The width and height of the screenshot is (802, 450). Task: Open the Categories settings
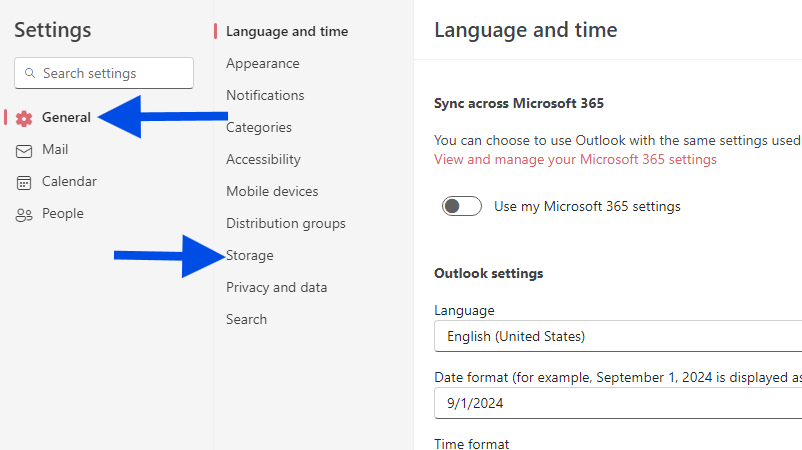pos(259,128)
